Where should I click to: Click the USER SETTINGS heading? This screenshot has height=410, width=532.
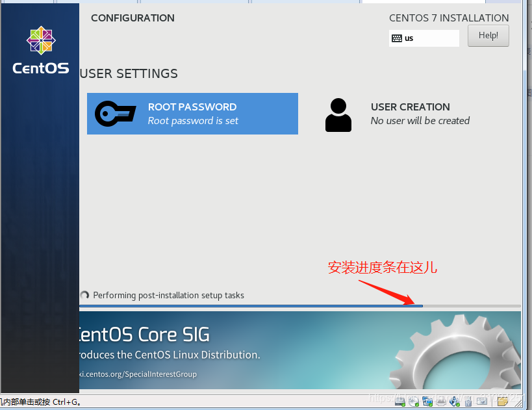point(129,73)
